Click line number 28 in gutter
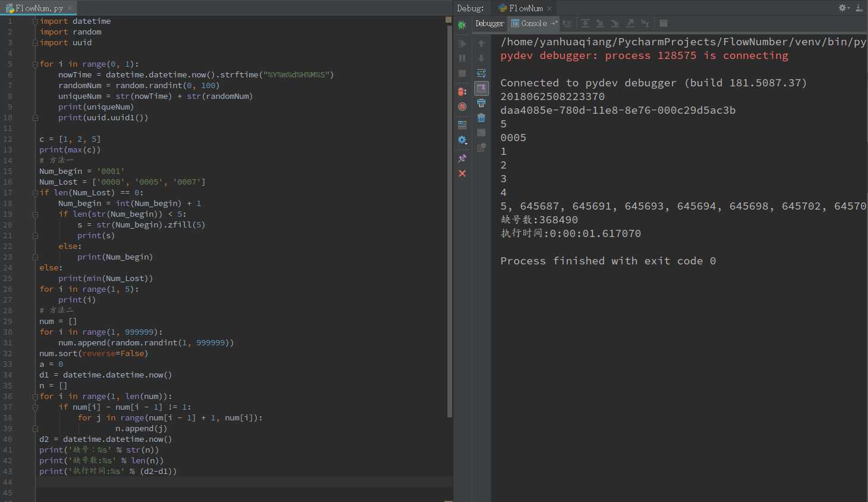This screenshot has width=868, height=502. tap(8, 310)
